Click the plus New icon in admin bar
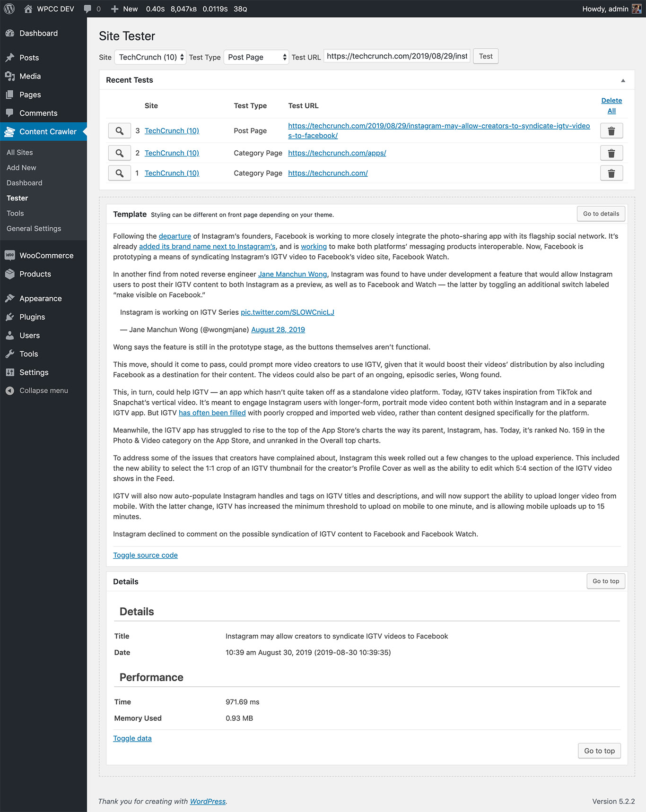This screenshot has width=646, height=812. (114, 9)
